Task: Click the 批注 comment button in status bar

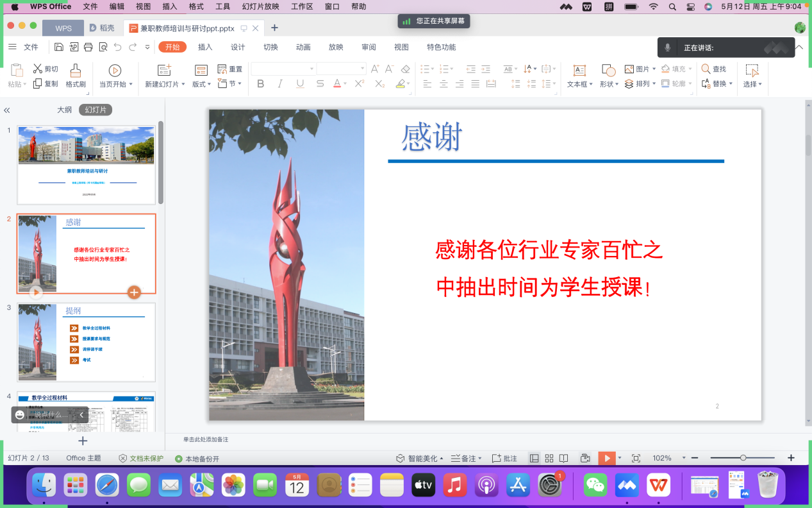Action: click(504, 458)
